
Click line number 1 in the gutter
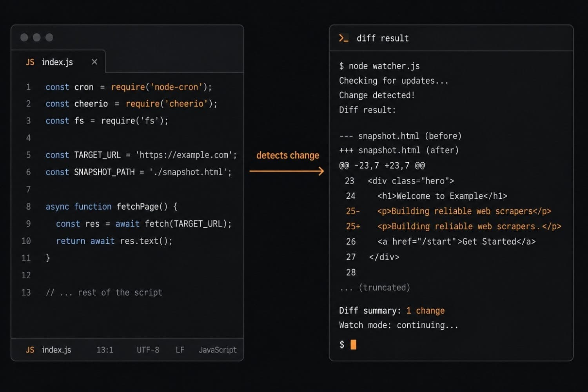(28, 87)
